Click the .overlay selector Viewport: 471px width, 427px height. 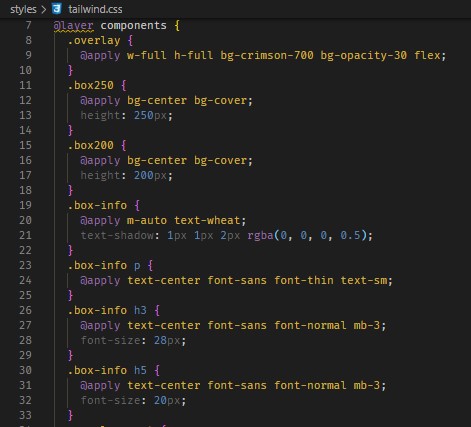point(94,41)
